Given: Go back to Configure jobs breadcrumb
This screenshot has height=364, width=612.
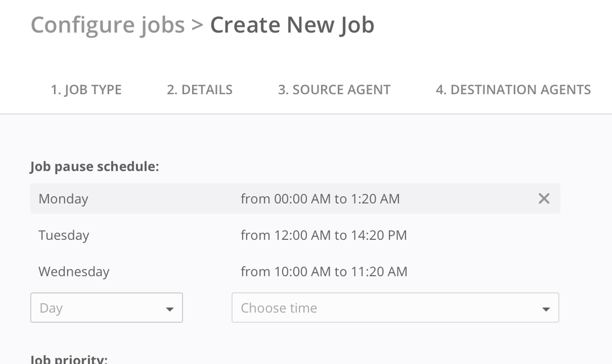Looking at the screenshot, I should click(x=107, y=25).
